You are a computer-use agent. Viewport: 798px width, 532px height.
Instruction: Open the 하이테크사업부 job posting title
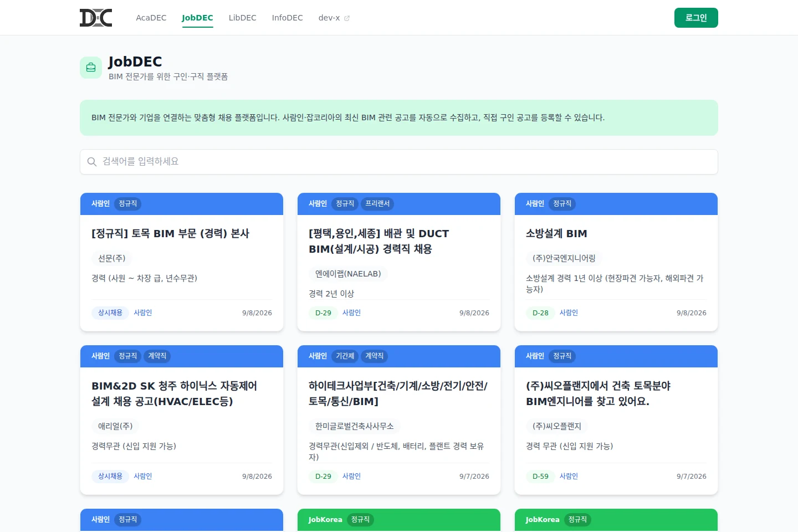(398, 393)
